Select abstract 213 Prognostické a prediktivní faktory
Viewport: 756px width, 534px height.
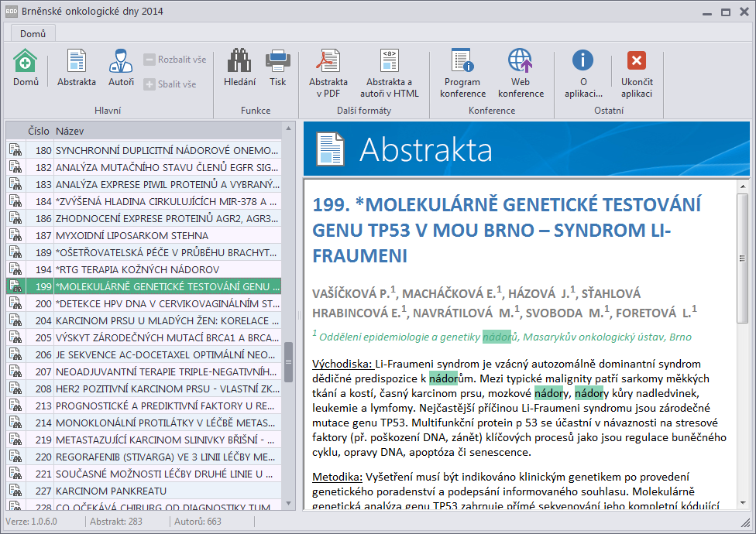click(143, 406)
